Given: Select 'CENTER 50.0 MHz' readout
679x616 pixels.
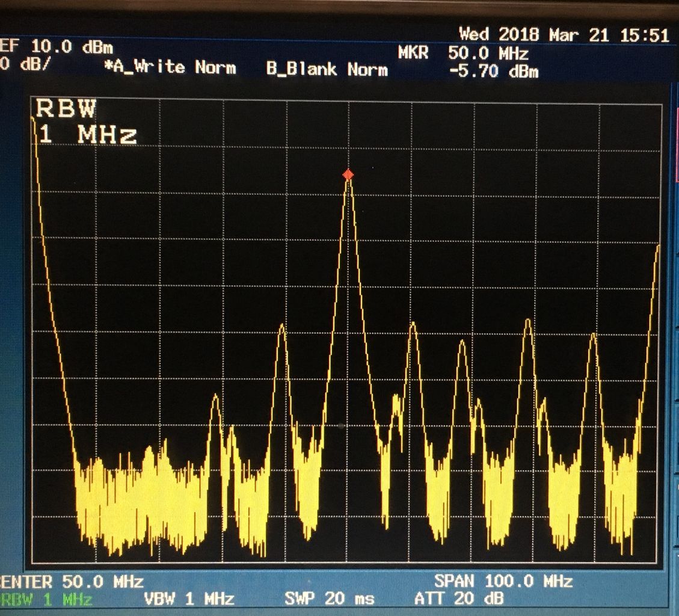Looking at the screenshot, I should [x=71, y=581].
